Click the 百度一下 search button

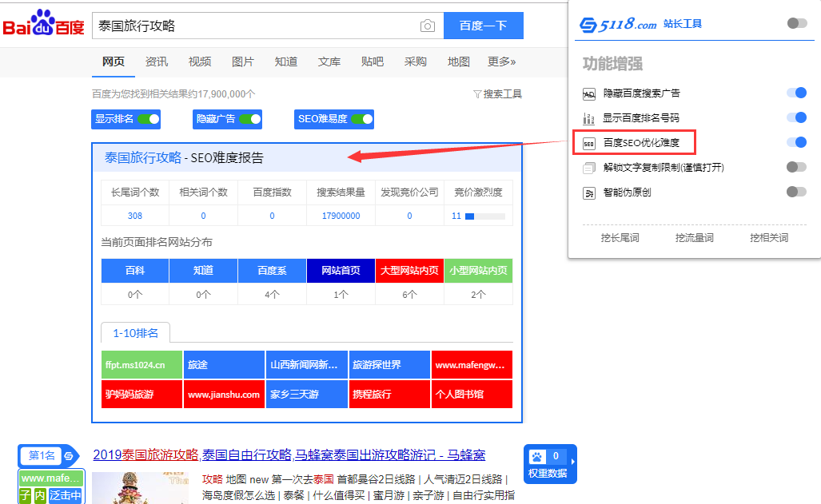484,26
